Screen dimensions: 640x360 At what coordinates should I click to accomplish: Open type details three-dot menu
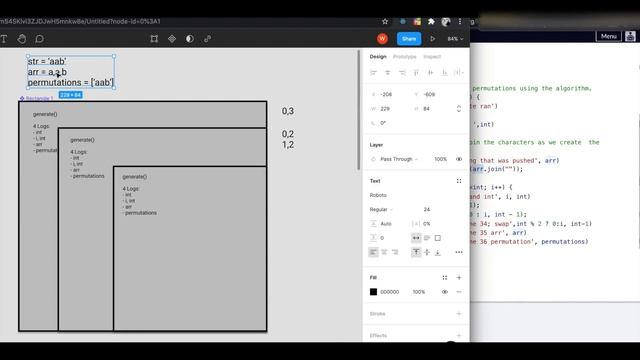459,252
